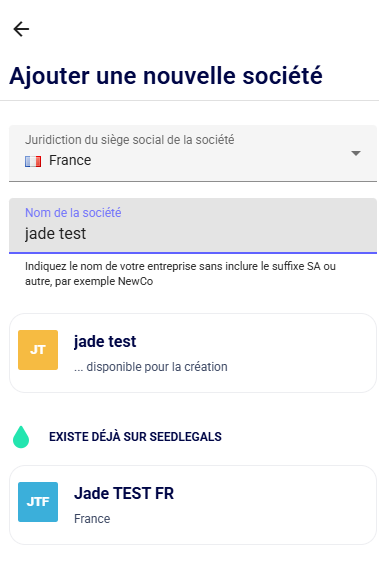This screenshot has height=570, width=379.
Task: Click 'disponible pour la création' text
Action: (x=157, y=367)
